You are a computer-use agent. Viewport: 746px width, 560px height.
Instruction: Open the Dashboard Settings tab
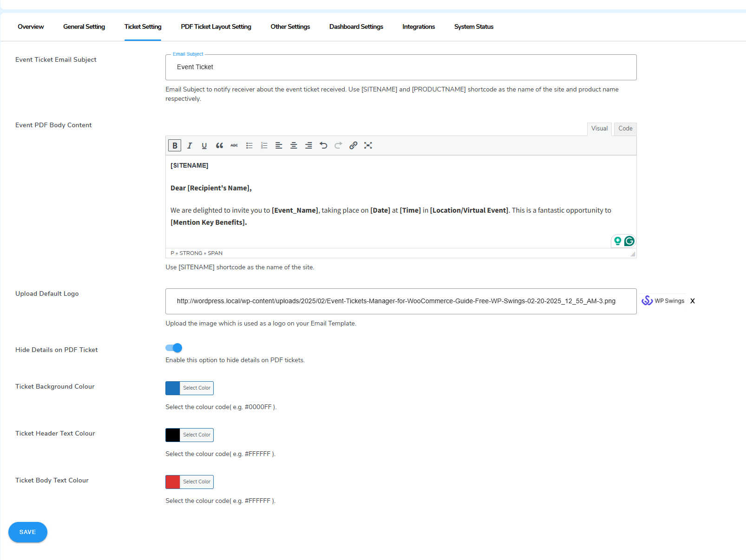pos(356,26)
